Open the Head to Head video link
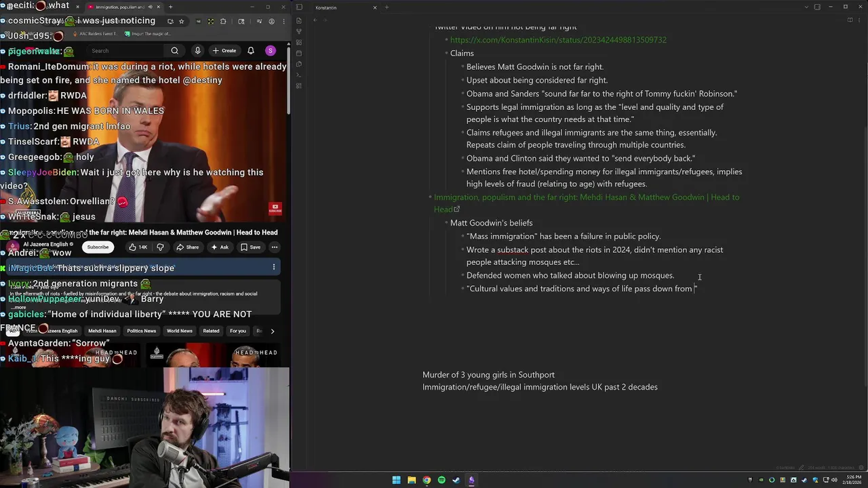The width and height of the screenshot is (868, 488). [587, 203]
